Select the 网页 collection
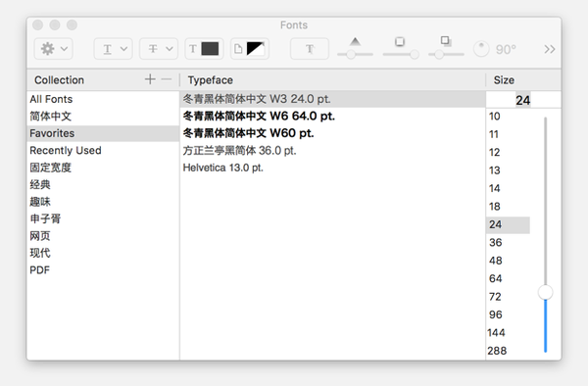This screenshot has width=588, height=386. pyautogui.click(x=103, y=236)
